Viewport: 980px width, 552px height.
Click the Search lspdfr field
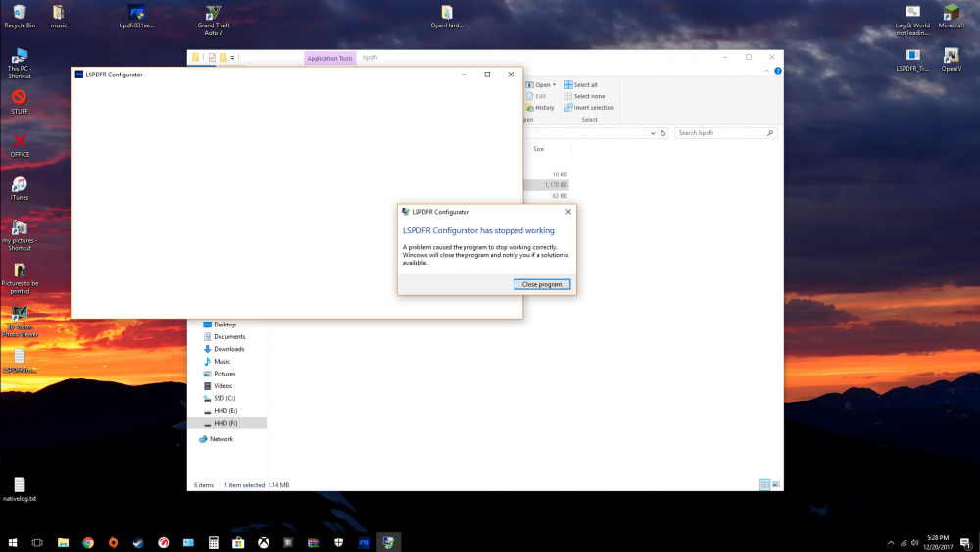click(x=725, y=133)
